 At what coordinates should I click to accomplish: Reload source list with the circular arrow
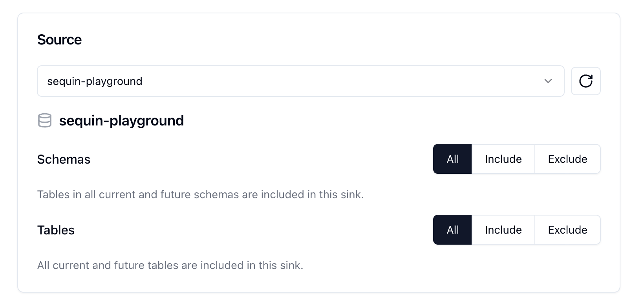coord(585,81)
